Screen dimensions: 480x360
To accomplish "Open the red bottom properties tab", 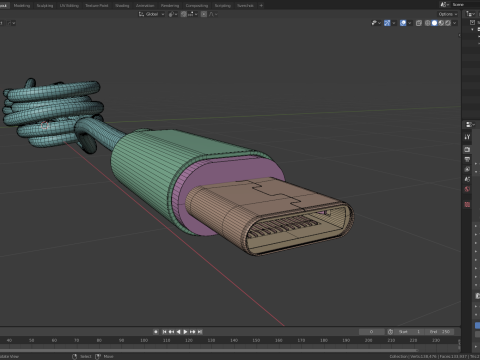I will (x=467, y=204).
